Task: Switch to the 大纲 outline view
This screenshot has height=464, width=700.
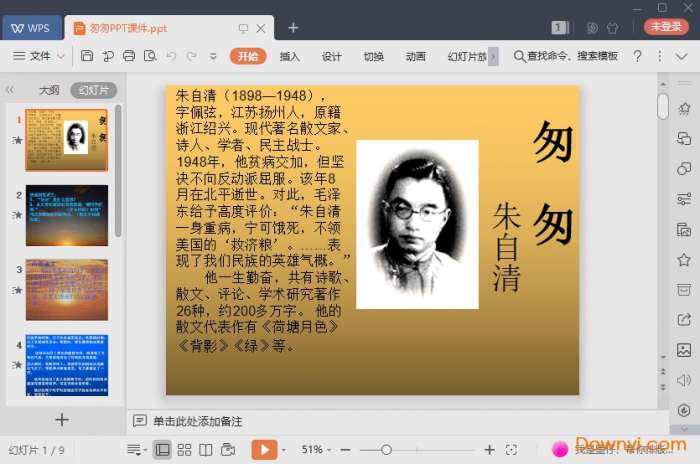Action: (x=49, y=90)
